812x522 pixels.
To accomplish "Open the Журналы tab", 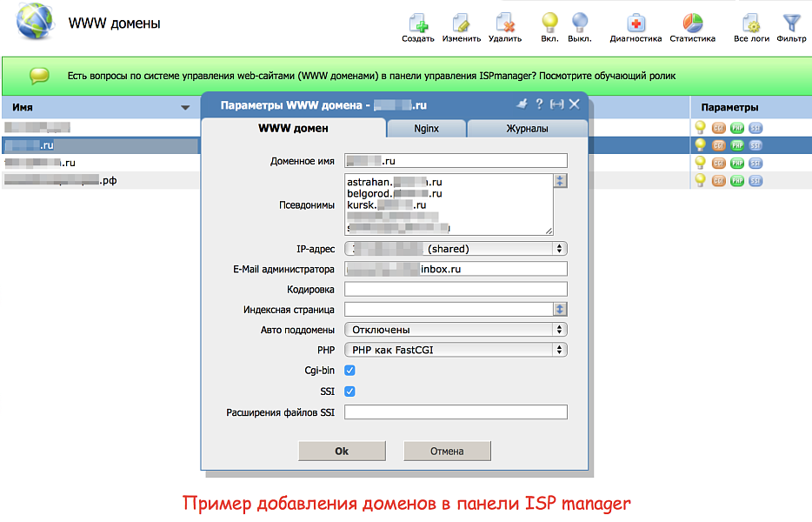I will click(x=526, y=127).
